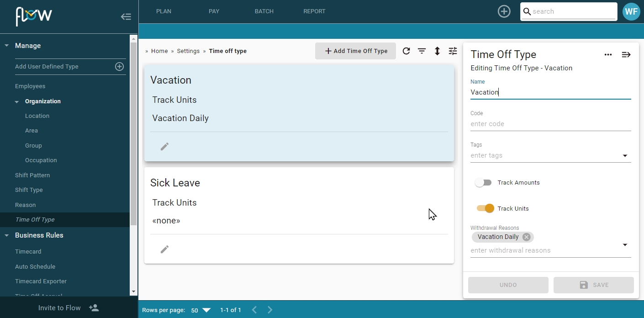Click the Add Time Off Type button
The image size is (644, 318).
pyautogui.click(x=355, y=51)
